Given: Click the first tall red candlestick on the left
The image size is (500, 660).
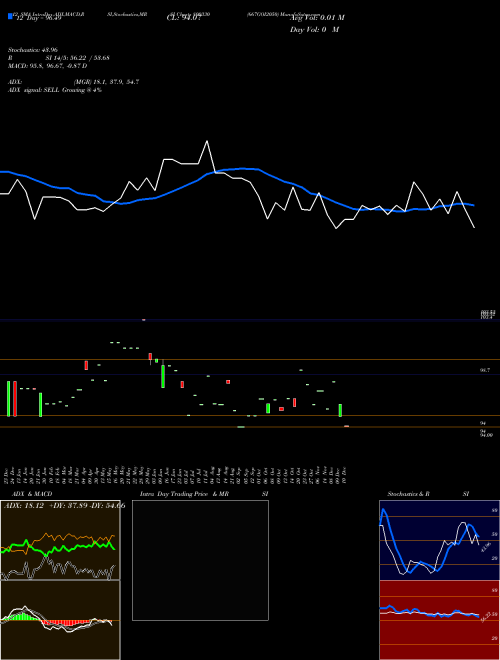Looking at the screenshot, I should tap(15, 399).
